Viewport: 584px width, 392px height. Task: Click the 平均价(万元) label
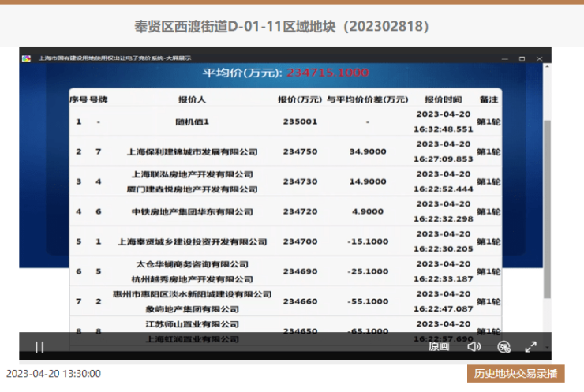[x=242, y=73]
